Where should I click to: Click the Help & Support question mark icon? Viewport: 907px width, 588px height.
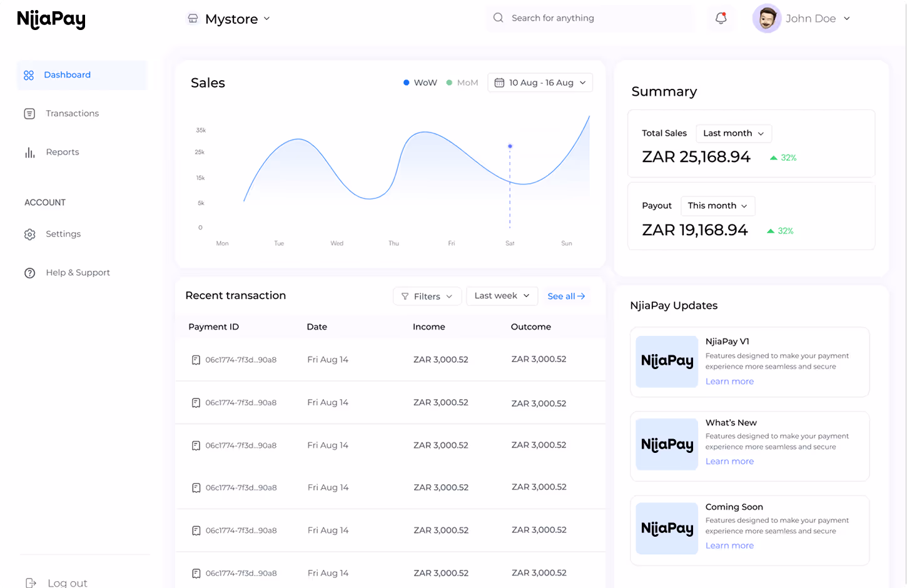click(x=29, y=272)
